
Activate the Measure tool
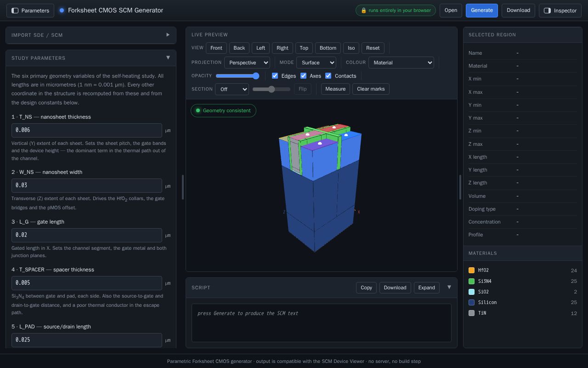click(x=335, y=89)
